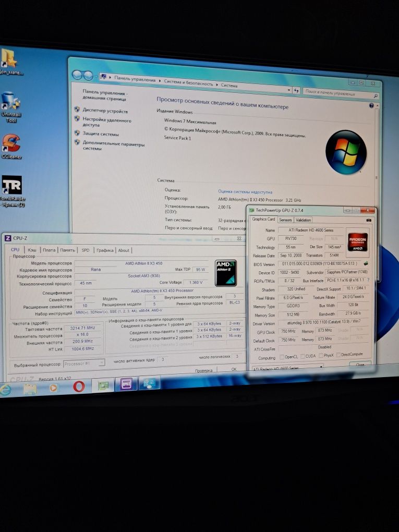The image size is (399, 532).
Task: Open the starred folder icon on desktop
Action: [x=9, y=63]
